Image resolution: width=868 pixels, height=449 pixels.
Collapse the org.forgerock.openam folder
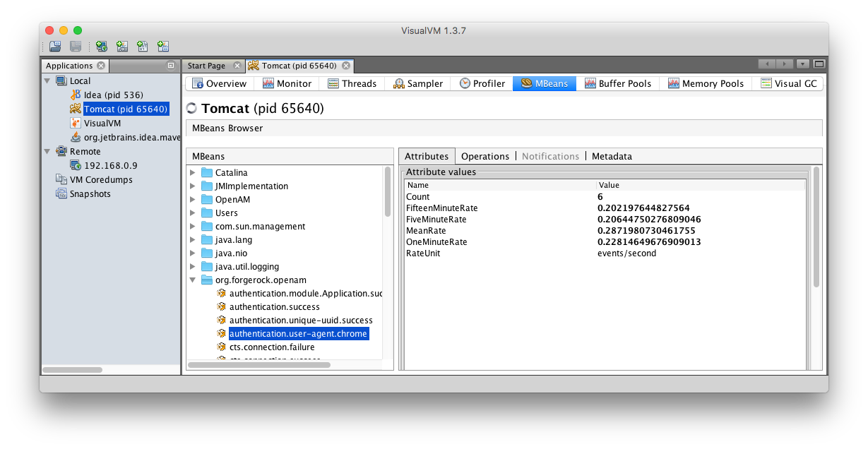pos(193,280)
